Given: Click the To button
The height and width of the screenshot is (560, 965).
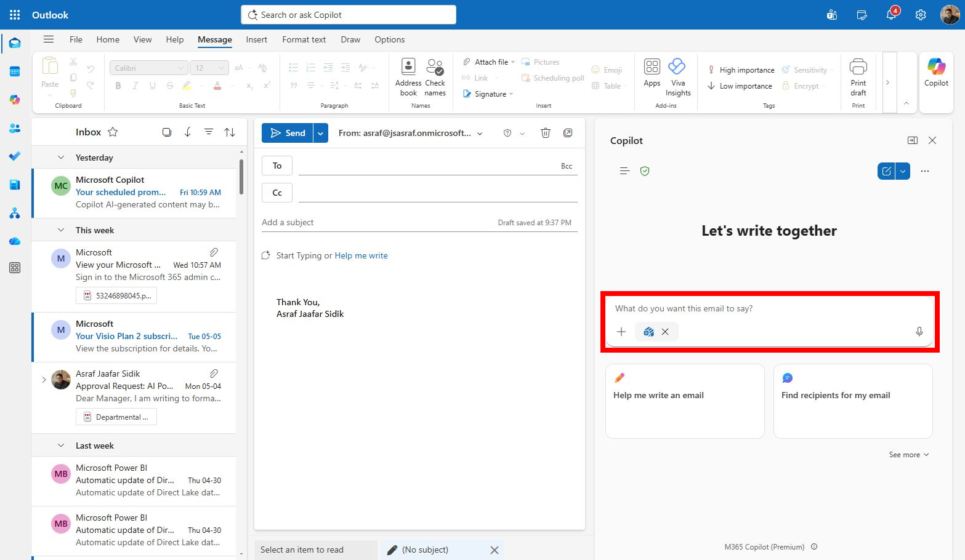Looking at the screenshot, I should pos(277,166).
